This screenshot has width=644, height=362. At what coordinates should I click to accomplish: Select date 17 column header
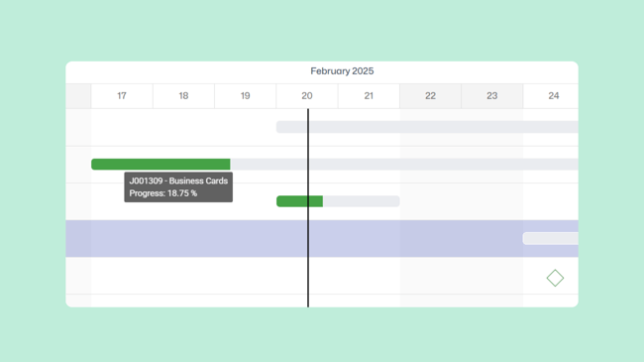(x=122, y=96)
